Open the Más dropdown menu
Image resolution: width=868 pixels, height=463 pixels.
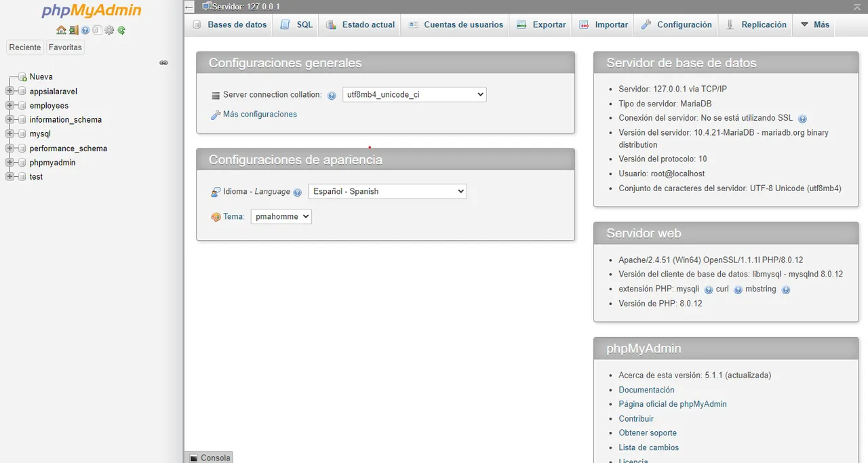coord(814,24)
